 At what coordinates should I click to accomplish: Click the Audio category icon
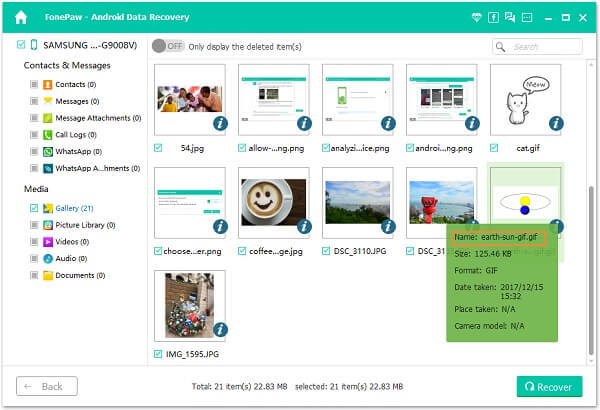(47, 258)
